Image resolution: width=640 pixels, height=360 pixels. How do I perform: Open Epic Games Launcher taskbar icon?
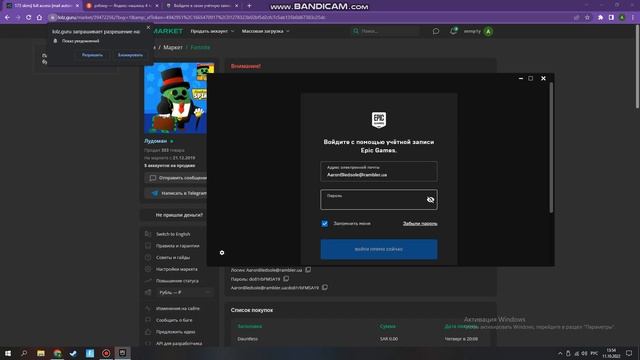tap(122, 353)
